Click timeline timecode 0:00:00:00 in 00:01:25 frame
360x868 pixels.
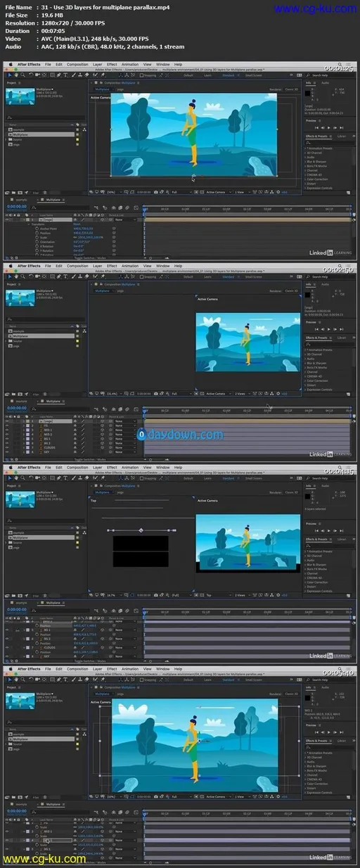click(x=16, y=207)
